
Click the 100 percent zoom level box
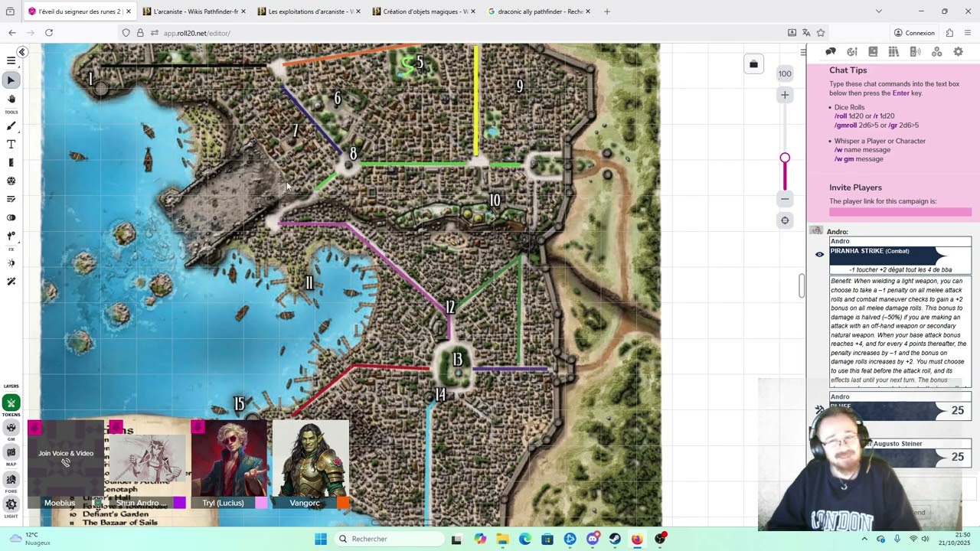pyautogui.click(x=785, y=73)
